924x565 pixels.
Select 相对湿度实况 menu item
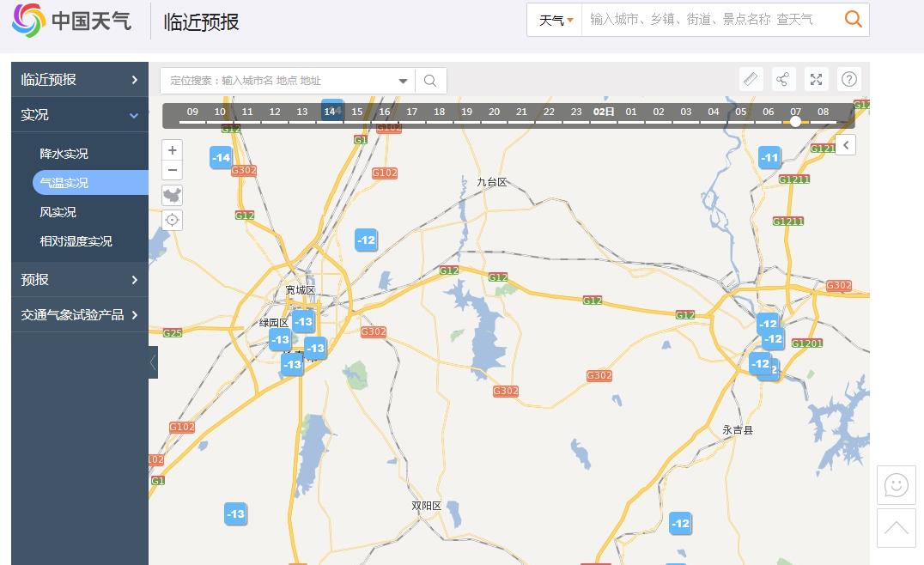76,241
